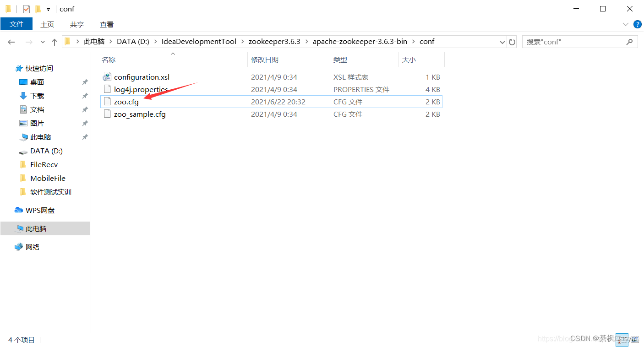Screen dimensions: 644x347
Task: Click the Forward navigation arrow
Action: point(29,42)
